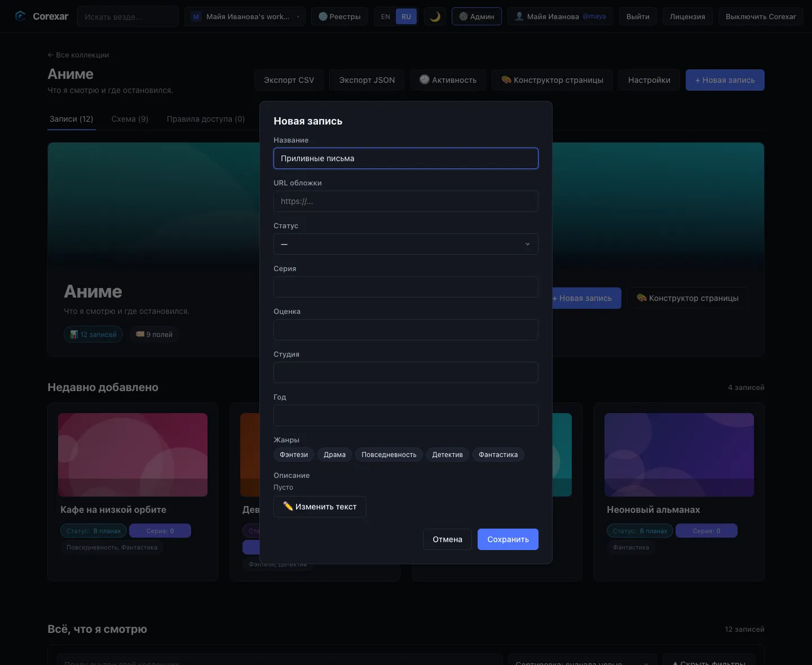Image resolution: width=812 pixels, height=665 pixels.
Task: Switch to the Записи (12) tab
Action: (x=72, y=119)
